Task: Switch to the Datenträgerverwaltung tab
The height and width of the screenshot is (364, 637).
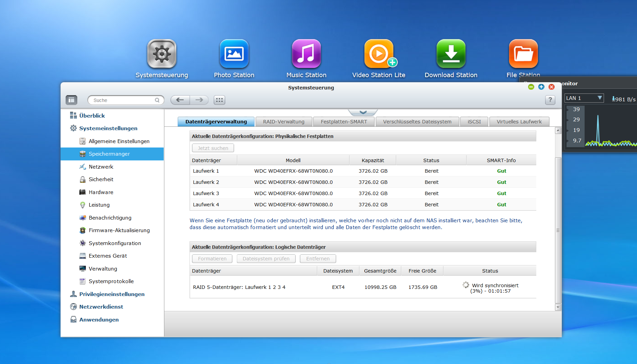Action: coord(216,122)
